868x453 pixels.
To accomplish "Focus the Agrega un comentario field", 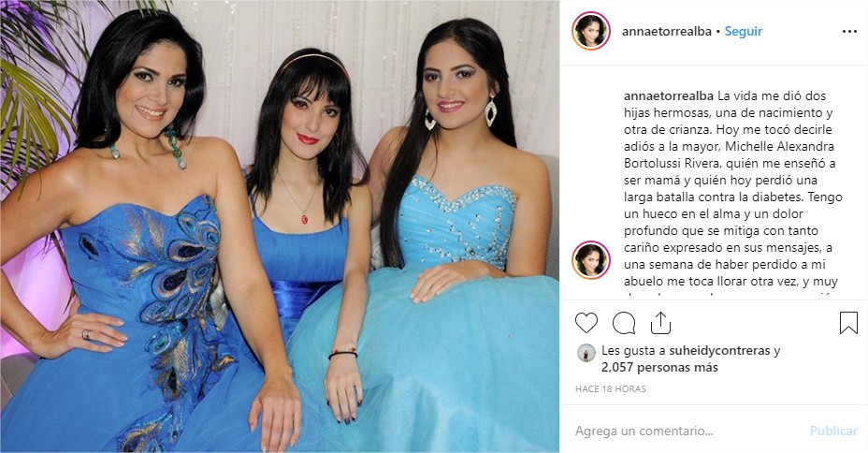I will pyautogui.click(x=687, y=431).
